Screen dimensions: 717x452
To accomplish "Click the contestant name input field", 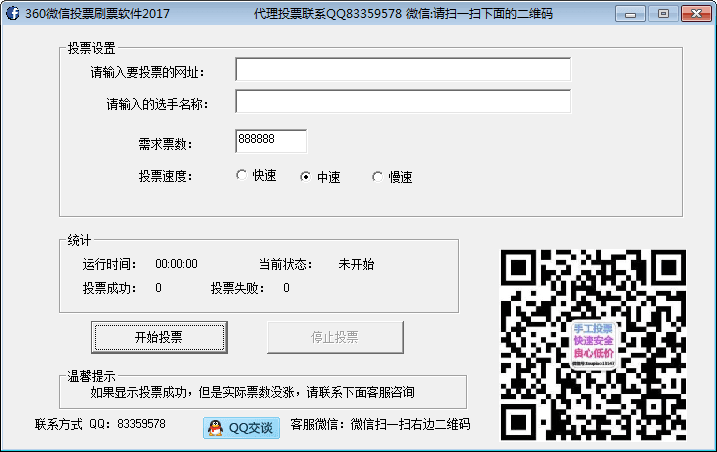I will [x=403, y=102].
